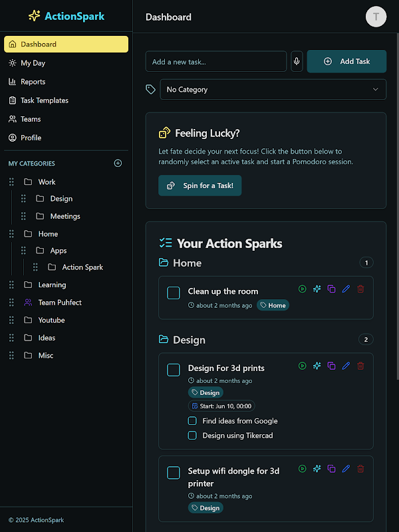Start timer for Clean up the room
The width and height of the screenshot is (399, 532).
tap(302, 289)
